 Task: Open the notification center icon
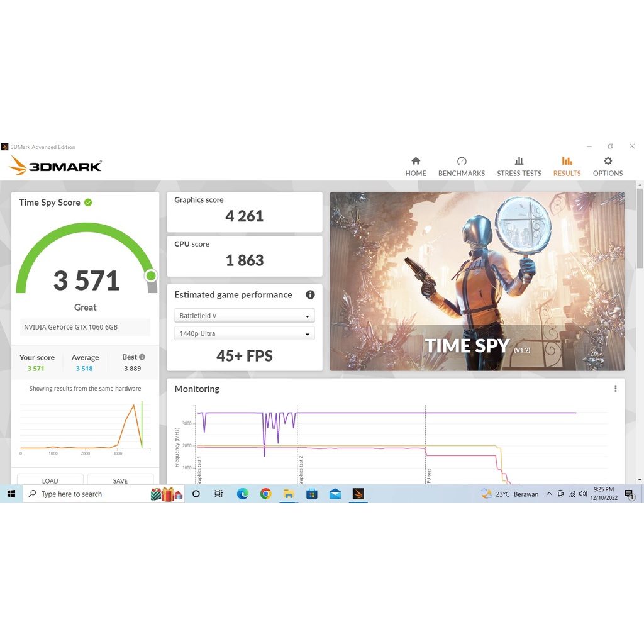[x=630, y=494]
